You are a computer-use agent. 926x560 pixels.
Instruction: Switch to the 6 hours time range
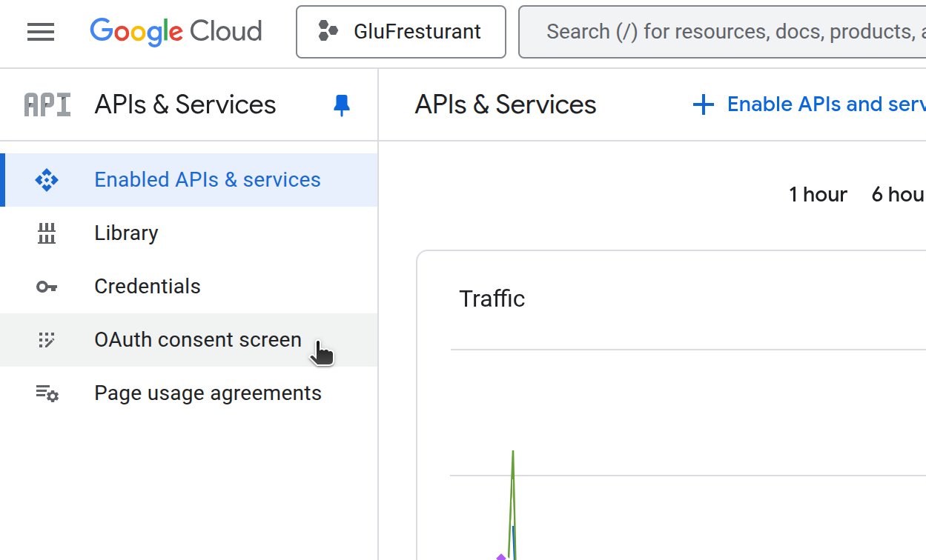coord(898,195)
